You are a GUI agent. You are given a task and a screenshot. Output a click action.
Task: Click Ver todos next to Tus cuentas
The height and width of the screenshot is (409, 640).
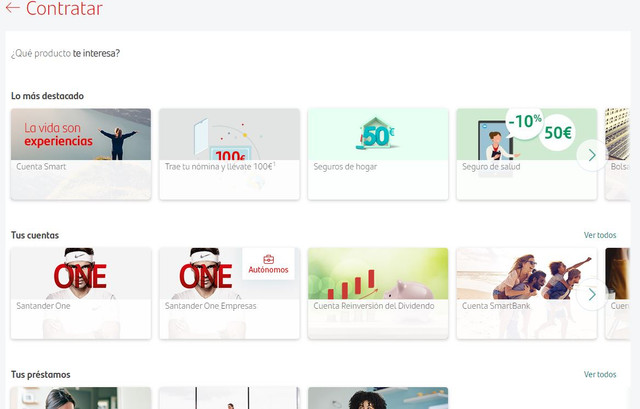tap(600, 235)
